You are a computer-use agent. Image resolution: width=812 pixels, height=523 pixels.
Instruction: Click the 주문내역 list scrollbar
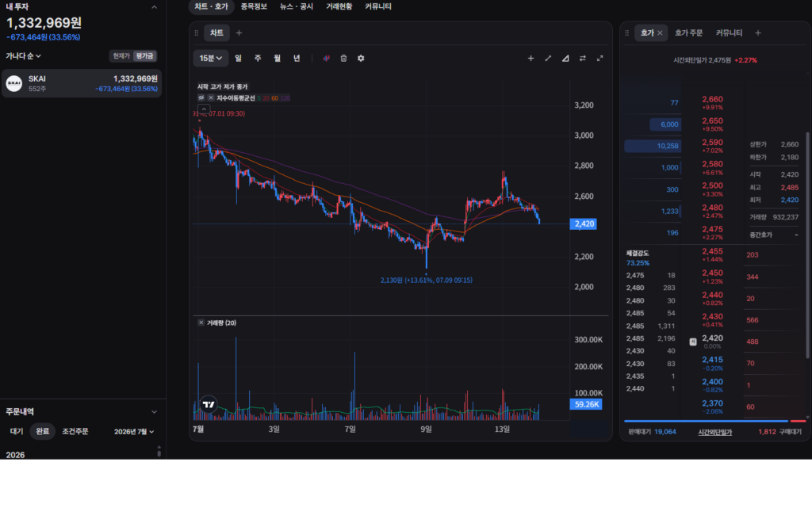[x=159, y=452]
